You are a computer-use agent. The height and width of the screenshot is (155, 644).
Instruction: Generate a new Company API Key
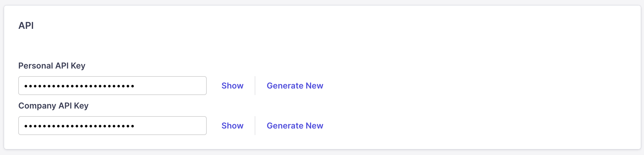295,126
